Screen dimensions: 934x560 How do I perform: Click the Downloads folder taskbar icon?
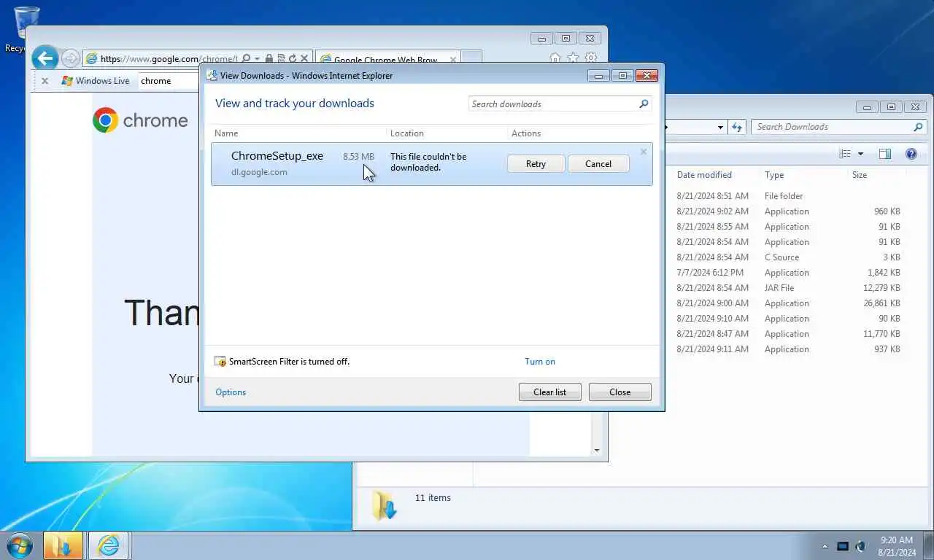click(63, 545)
